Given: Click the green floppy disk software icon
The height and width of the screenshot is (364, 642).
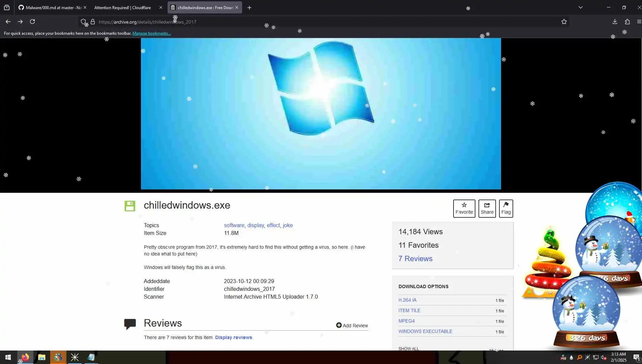Looking at the screenshot, I should coord(130,206).
